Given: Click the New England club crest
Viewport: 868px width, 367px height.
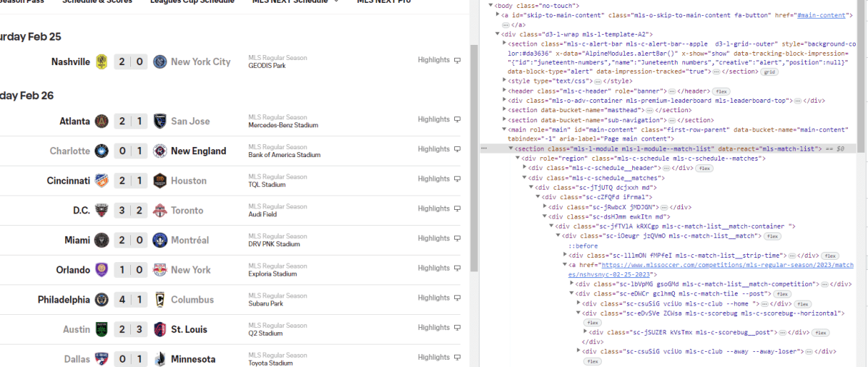Looking at the screenshot, I should point(160,151).
